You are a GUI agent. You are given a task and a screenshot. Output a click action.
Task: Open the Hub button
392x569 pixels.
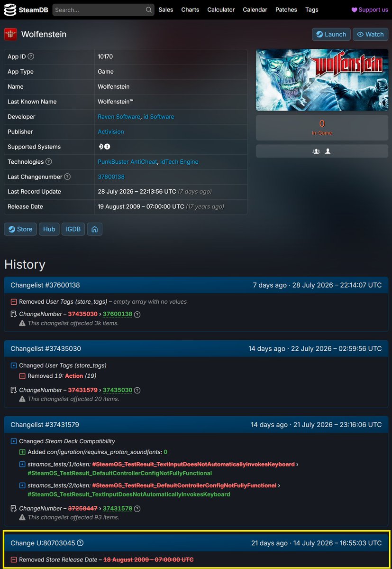[x=49, y=229]
